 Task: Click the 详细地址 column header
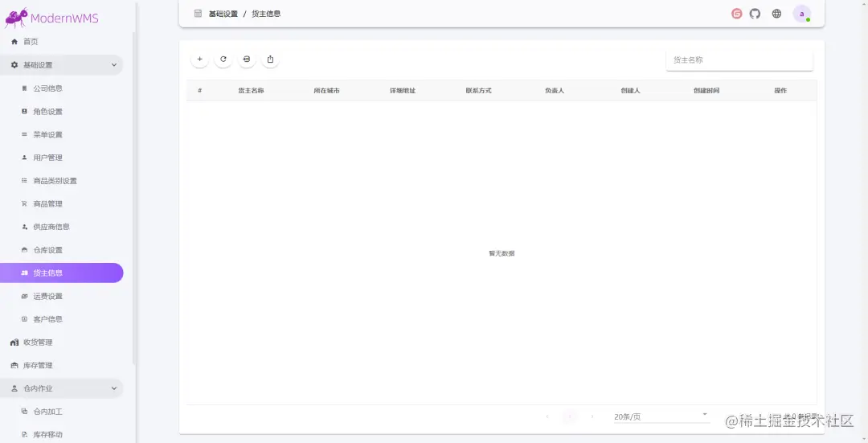(x=403, y=90)
